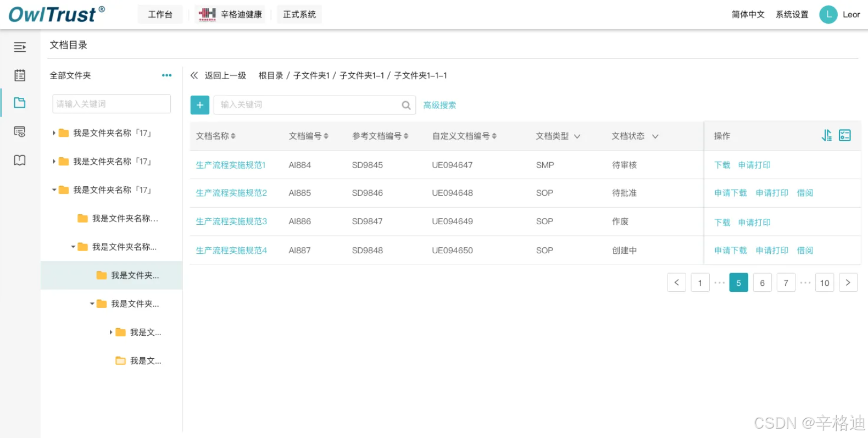The height and width of the screenshot is (438, 868).
Task: Go to page 7
Action: coord(786,282)
